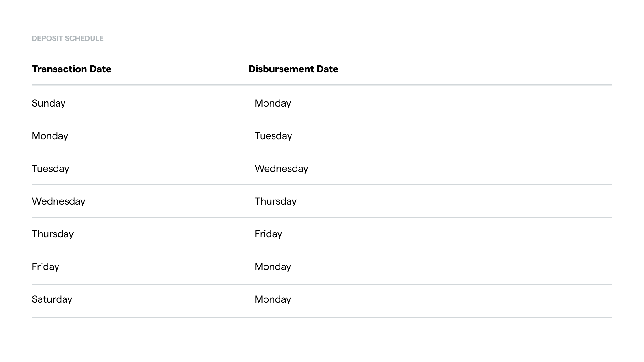644x362 pixels.
Task: Click Monday disbursement in the Sunday row
Action: coord(273,103)
